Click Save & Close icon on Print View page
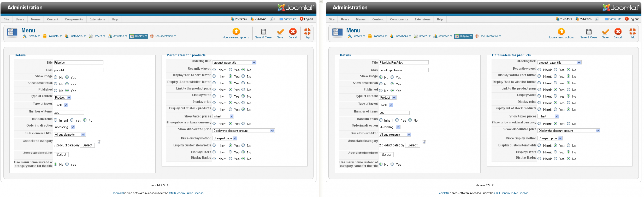Screen dimensions: 644x197 pyautogui.click(x=589, y=32)
